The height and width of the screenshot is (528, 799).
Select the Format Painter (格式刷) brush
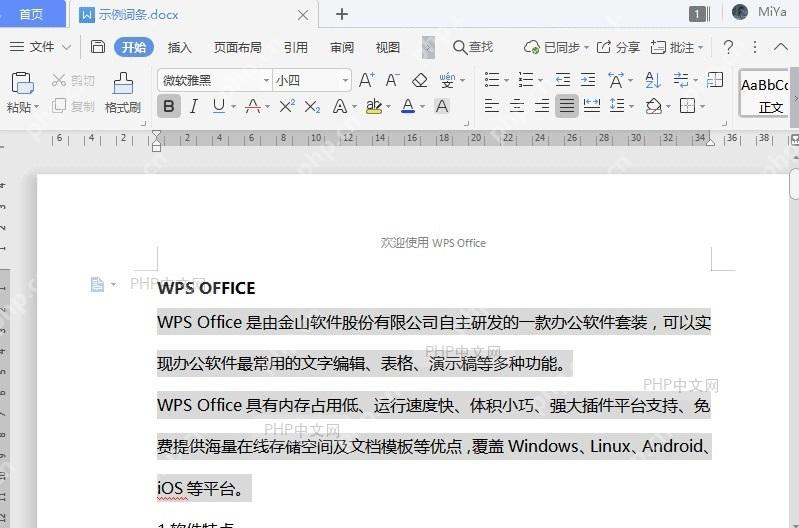123,93
